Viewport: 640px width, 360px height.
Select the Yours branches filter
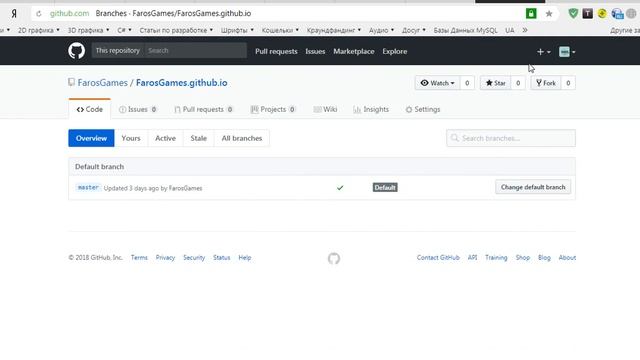pos(131,138)
